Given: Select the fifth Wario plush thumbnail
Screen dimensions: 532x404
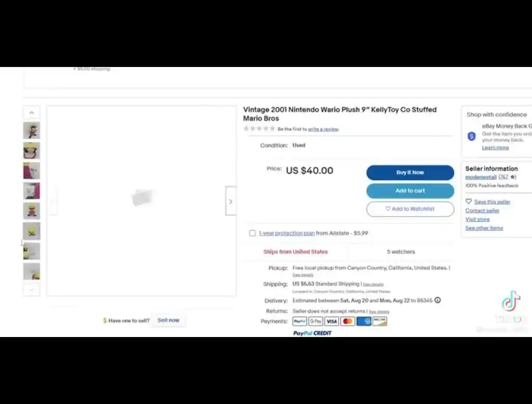Looking at the screenshot, I should pos(32,211).
